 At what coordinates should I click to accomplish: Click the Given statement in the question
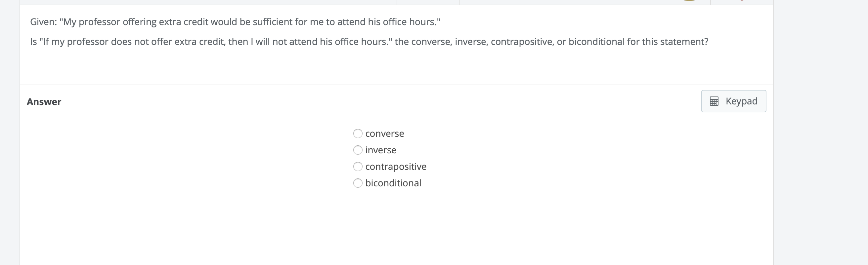[x=235, y=21]
